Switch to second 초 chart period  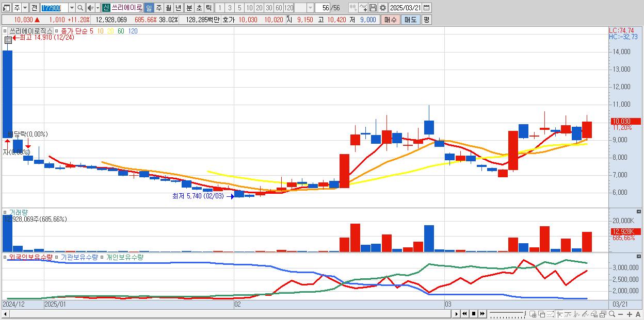pyautogui.click(x=199, y=8)
